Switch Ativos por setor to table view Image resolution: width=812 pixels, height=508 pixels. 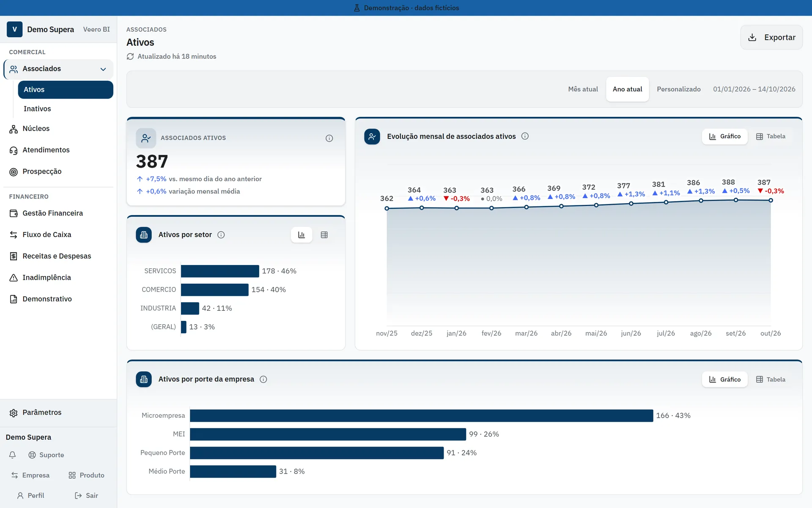coord(324,235)
